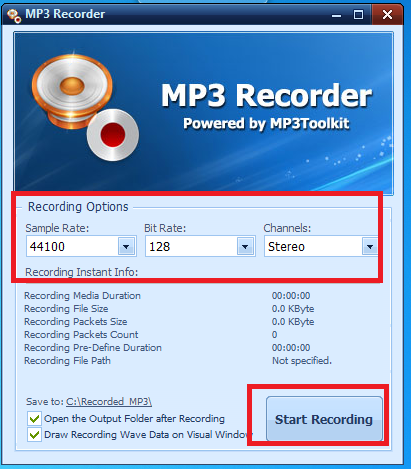This screenshot has height=469, width=411.
Task: Click the red record disc icon in the banner
Action: pos(113,135)
